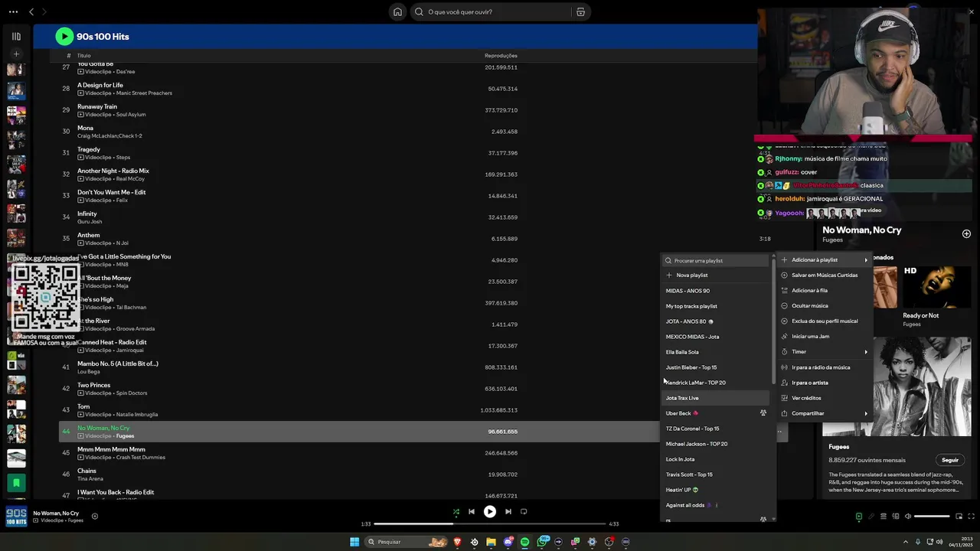Add to 'MIDAS - ANOS 90' playlist
The height and width of the screenshot is (551, 980).
pos(716,291)
